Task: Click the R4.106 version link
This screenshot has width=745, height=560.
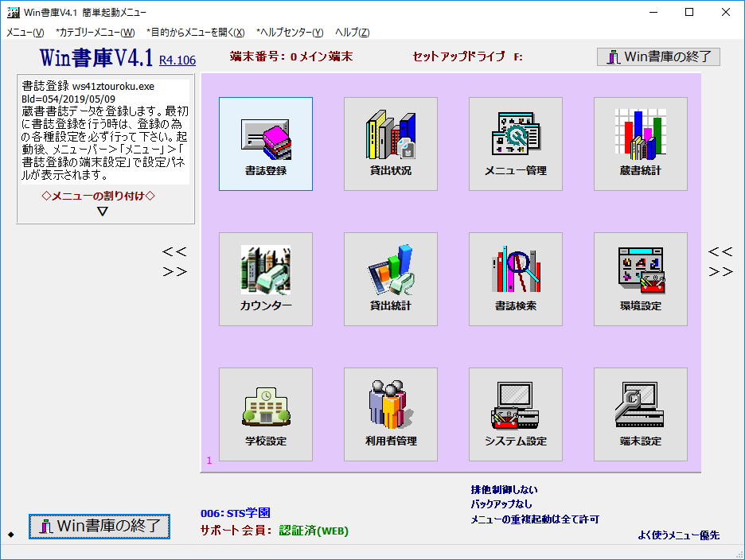Action: click(176, 59)
